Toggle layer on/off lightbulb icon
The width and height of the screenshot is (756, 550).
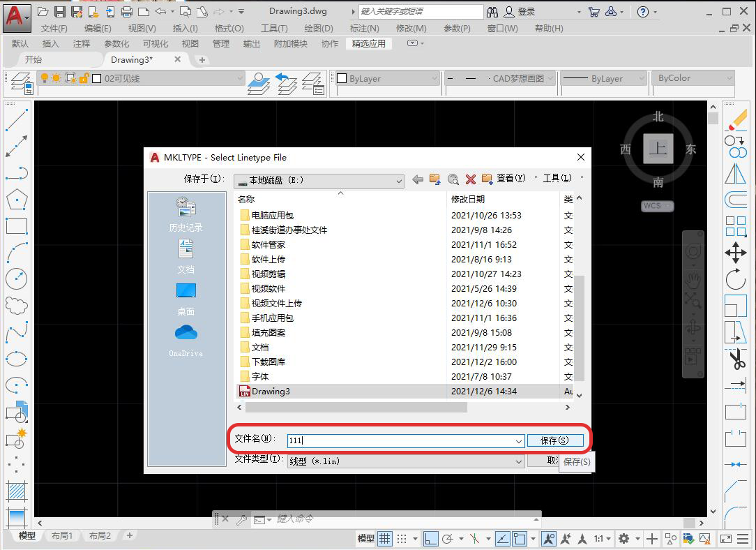[45, 78]
